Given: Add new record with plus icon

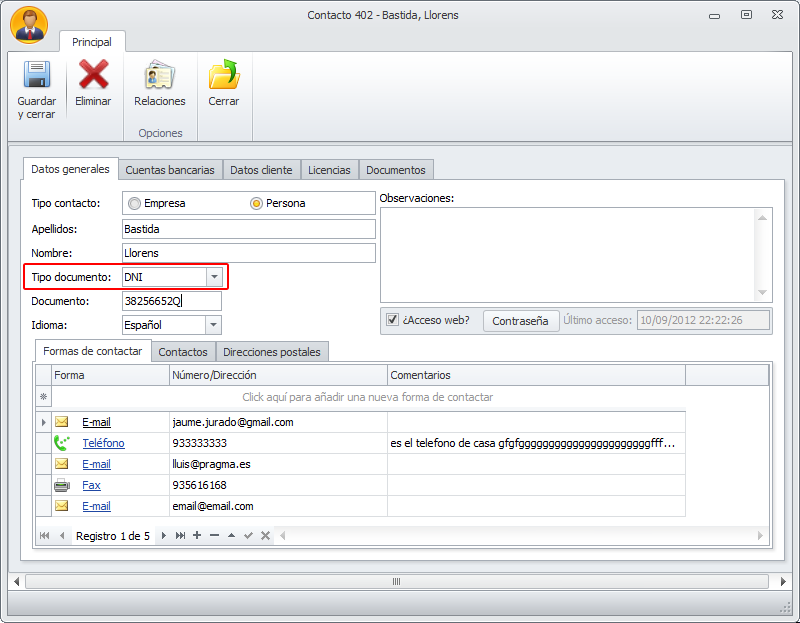Looking at the screenshot, I should pos(197,535).
